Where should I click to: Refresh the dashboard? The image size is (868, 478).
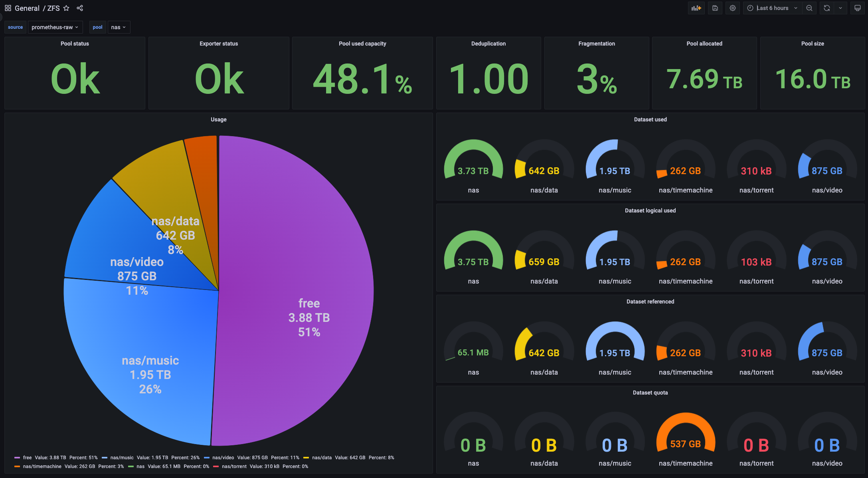826,8
